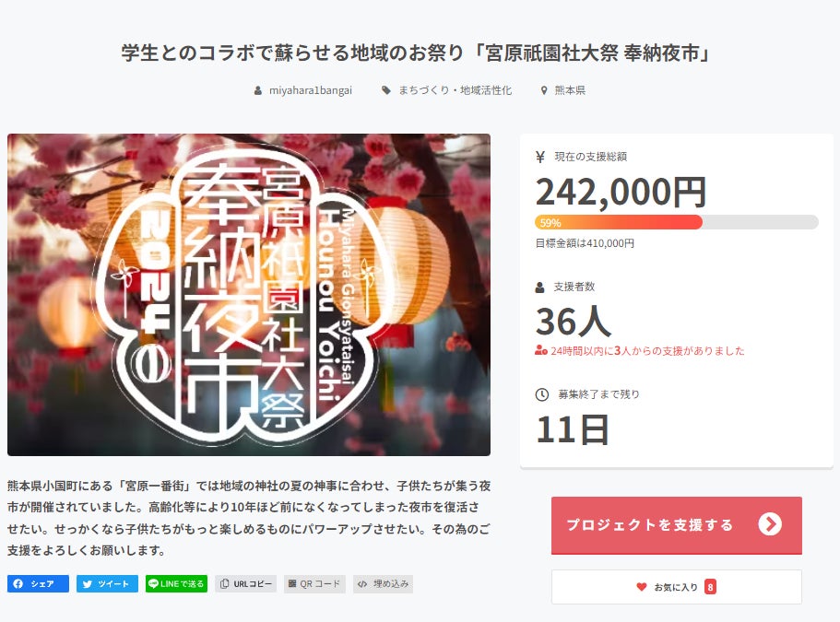Send via the LINEで送る button

[x=176, y=583]
